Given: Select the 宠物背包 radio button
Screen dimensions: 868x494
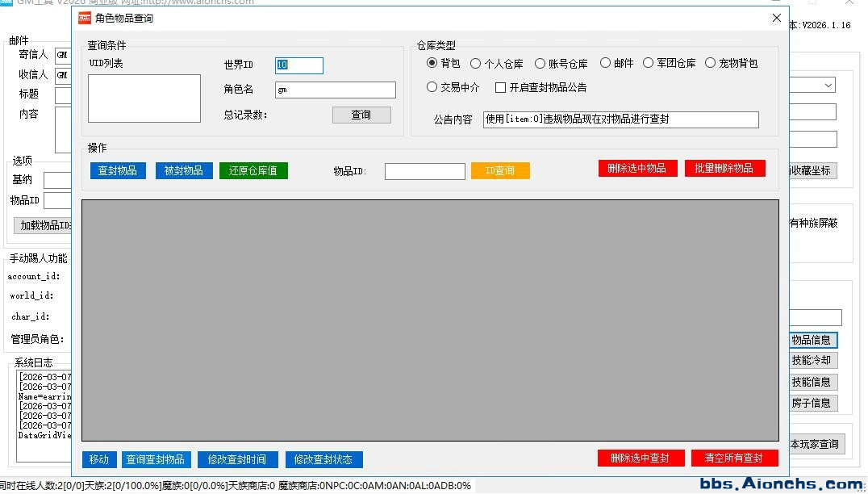Looking at the screenshot, I should tap(711, 63).
